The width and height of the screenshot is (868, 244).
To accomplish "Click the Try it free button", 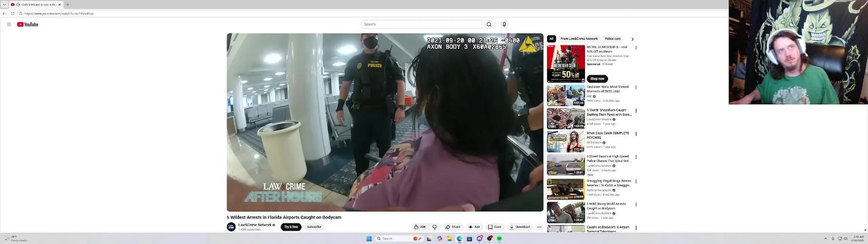I will (x=291, y=227).
